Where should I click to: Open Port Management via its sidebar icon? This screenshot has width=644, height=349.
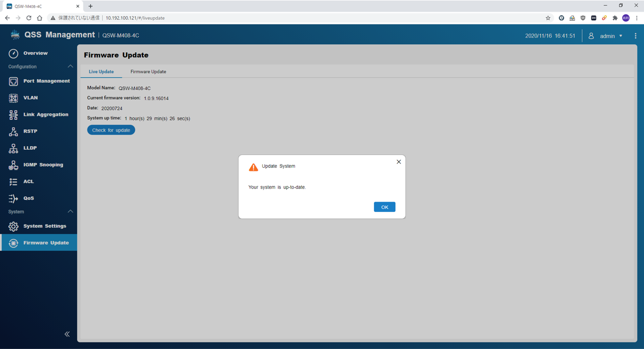tap(13, 81)
